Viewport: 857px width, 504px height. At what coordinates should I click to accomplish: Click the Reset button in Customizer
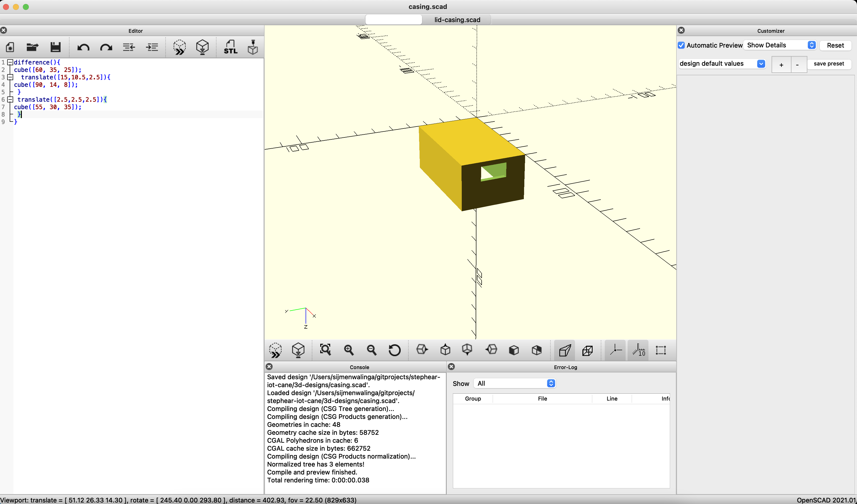click(x=835, y=45)
